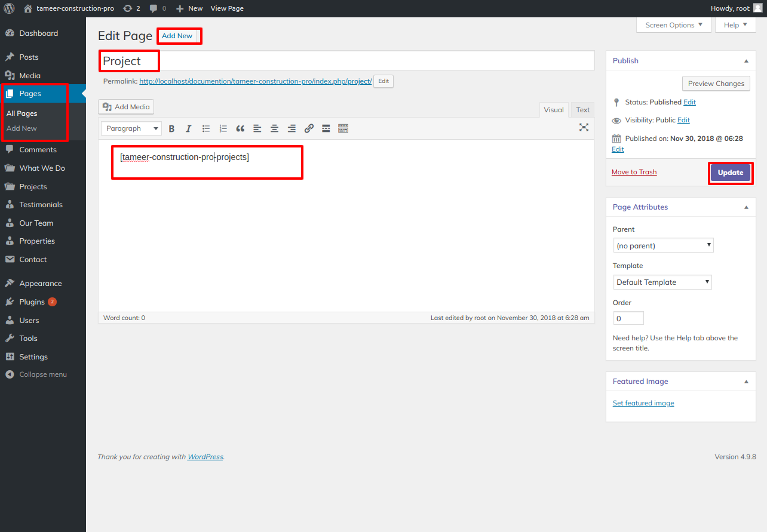The image size is (767, 532).
Task: Open the Template dropdown
Action: [662, 282]
